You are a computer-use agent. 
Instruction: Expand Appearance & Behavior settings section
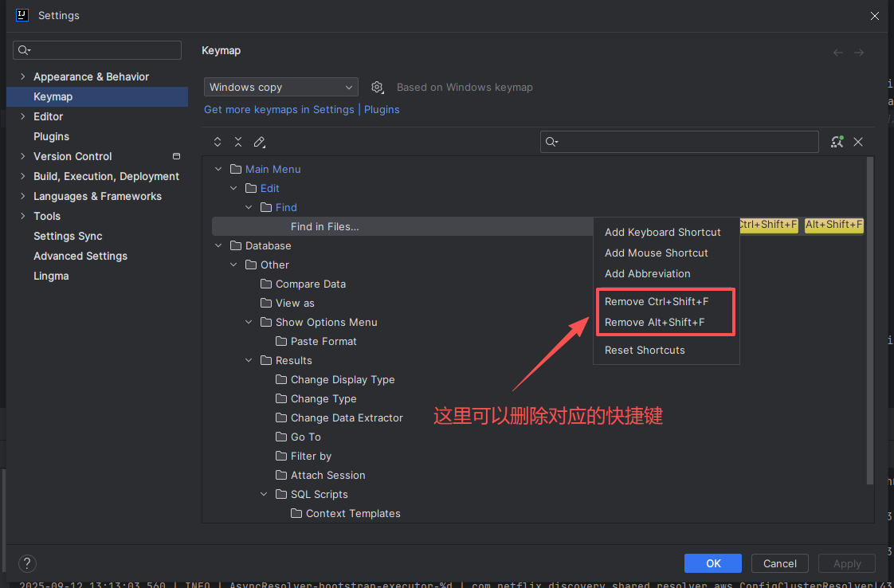[x=23, y=76]
